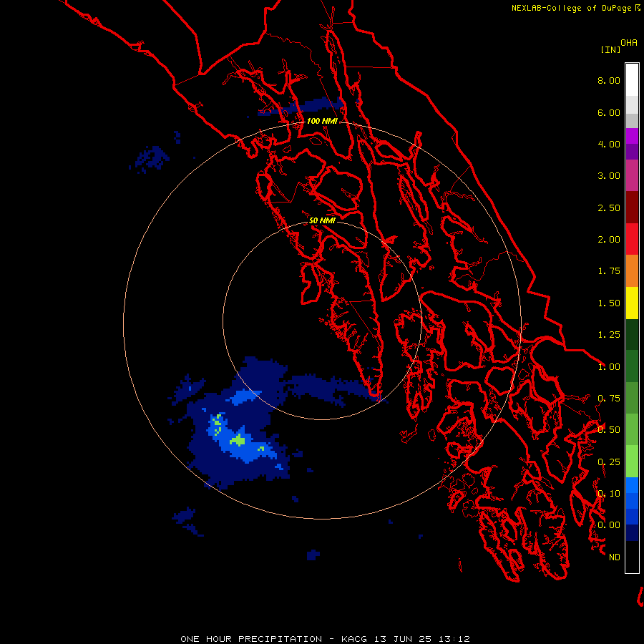Screen dimensions: 644x644
Task: Click the ONE HOUR PRECIPITATION caption text
Action: 251,639
